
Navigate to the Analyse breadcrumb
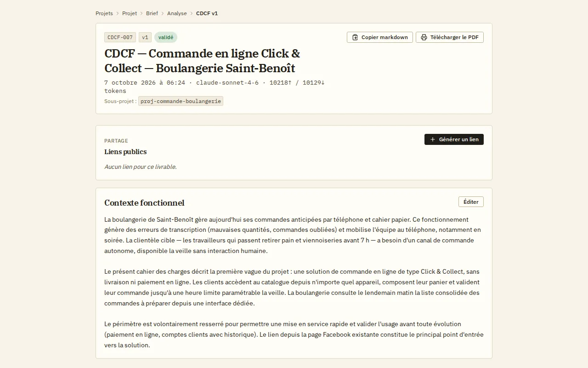[177, 13]
